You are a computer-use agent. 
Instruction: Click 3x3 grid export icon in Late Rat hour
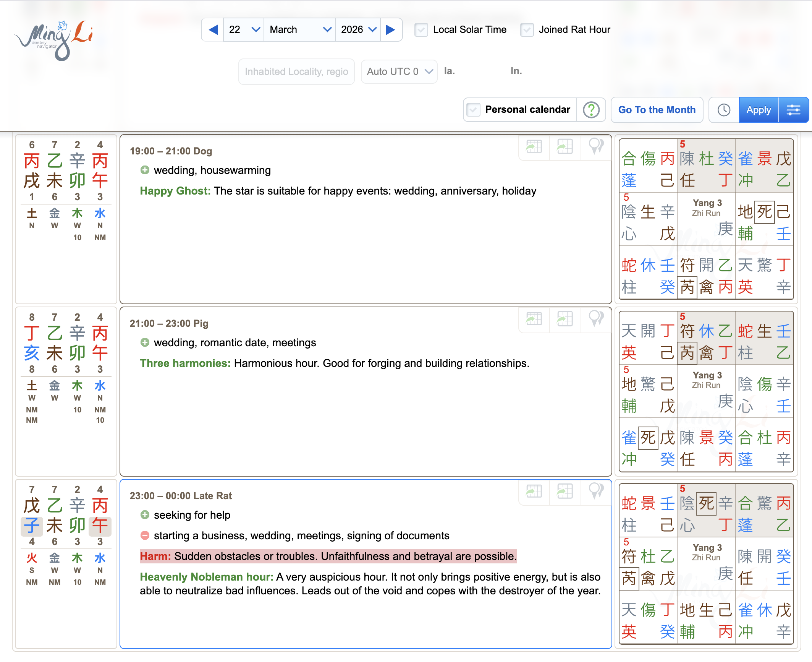pyautogui.click(x=565, y=491)
